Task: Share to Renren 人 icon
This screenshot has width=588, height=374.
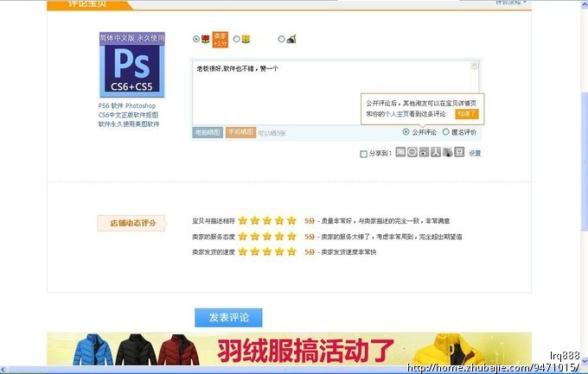Action: pyautogui.click(x=435, y=152)
